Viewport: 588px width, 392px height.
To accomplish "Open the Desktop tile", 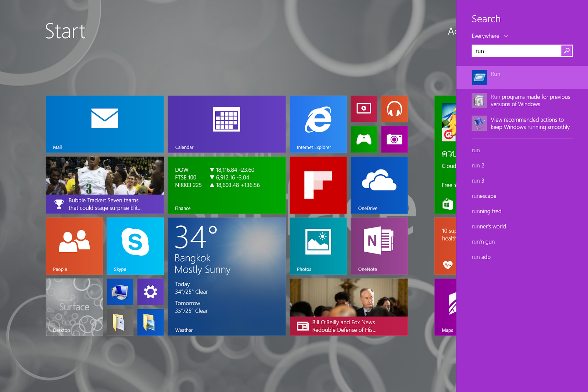I will tap(74, 307).
